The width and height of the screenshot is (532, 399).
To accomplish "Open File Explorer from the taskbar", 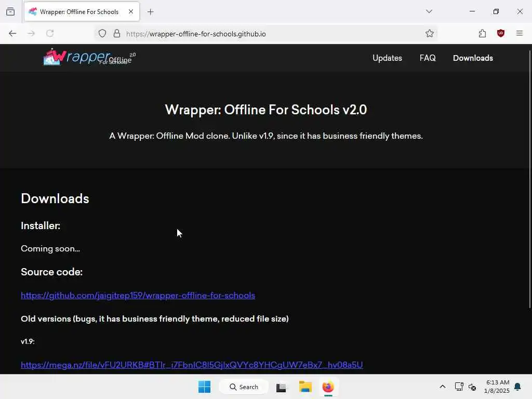I will click(x=305, y=387).
